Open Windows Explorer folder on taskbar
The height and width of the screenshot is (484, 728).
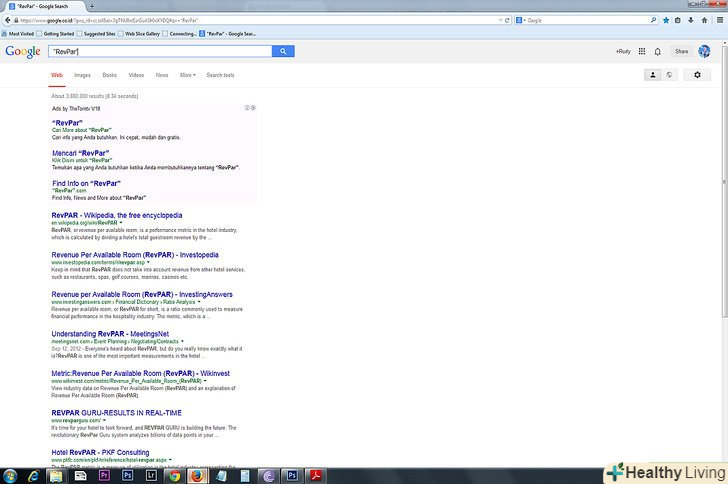[x=56, y=476]
